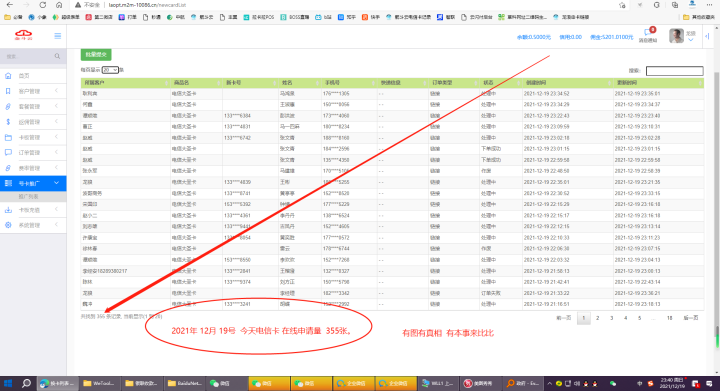Go to page 5 of results
This screenshot has height=391, width=720.
(x=639, y=318)
